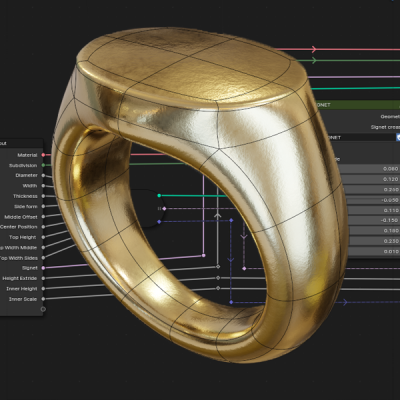Click the Height Extride output socket
Viewport: 400px width, 400px height.
pos(43,278)
